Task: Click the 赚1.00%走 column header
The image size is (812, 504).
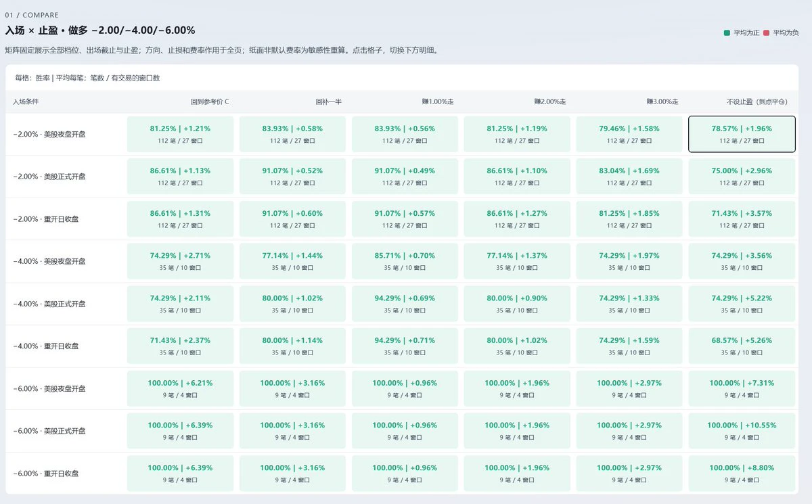Action: [x=438, y=101]
